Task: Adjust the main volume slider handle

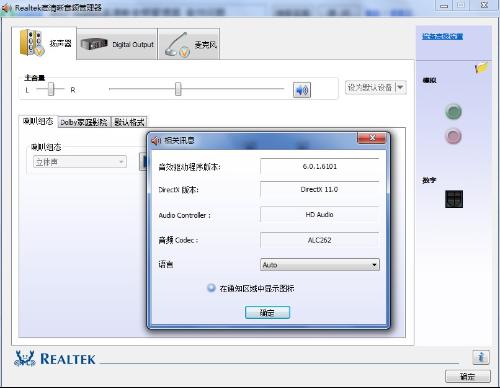Action: coord(178,89)
